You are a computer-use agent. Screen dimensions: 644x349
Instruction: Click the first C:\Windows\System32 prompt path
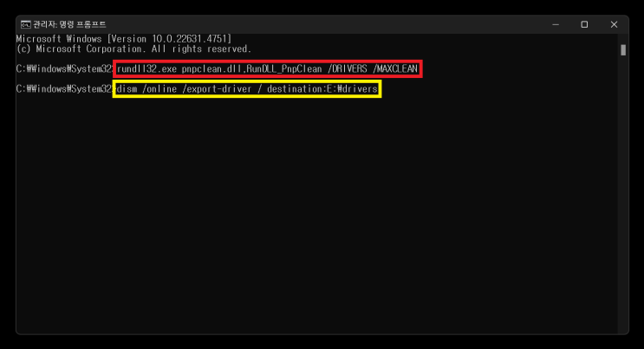tap(64, 69)
